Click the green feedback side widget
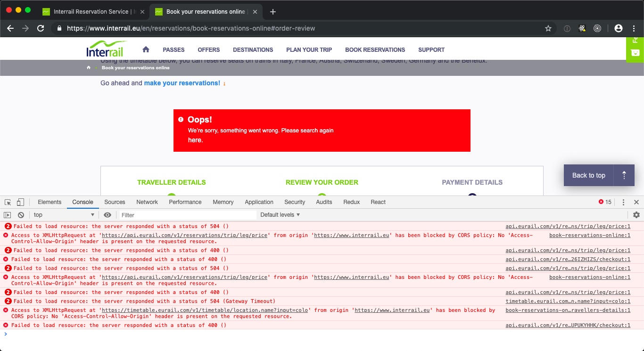 point(635,49)
